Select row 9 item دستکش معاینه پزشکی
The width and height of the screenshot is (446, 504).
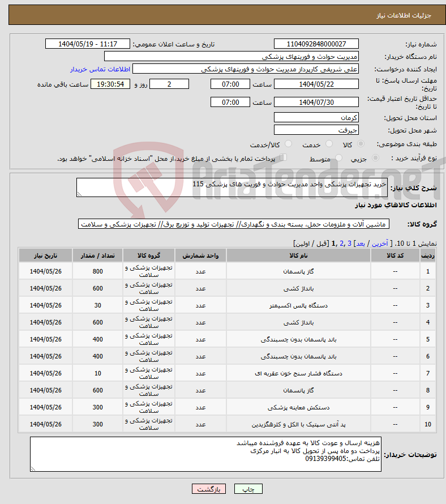298,408
